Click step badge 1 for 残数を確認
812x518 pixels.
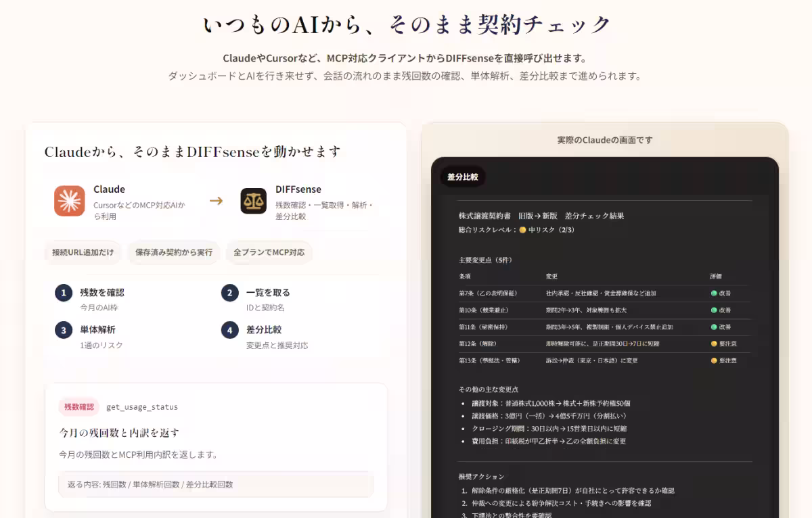pos(64,292)
